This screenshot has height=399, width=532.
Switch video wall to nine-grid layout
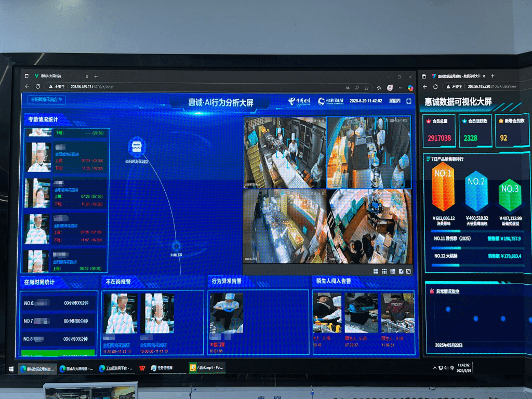click(384, 271)
